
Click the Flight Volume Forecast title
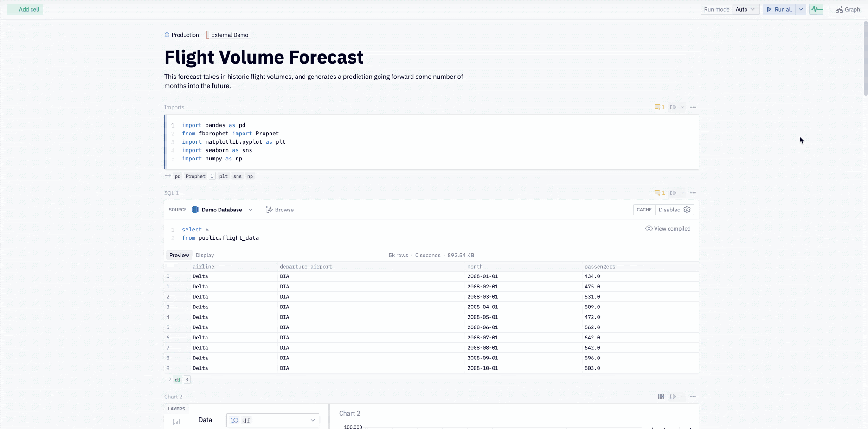[x=264, y=57]
